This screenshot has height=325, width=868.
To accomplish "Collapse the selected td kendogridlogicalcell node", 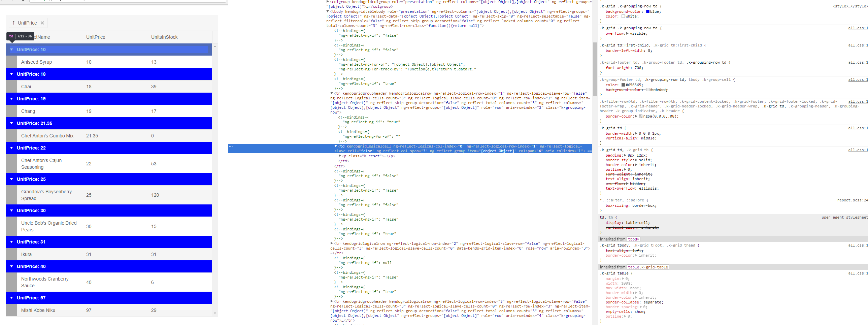I will [x=336, y=146].
